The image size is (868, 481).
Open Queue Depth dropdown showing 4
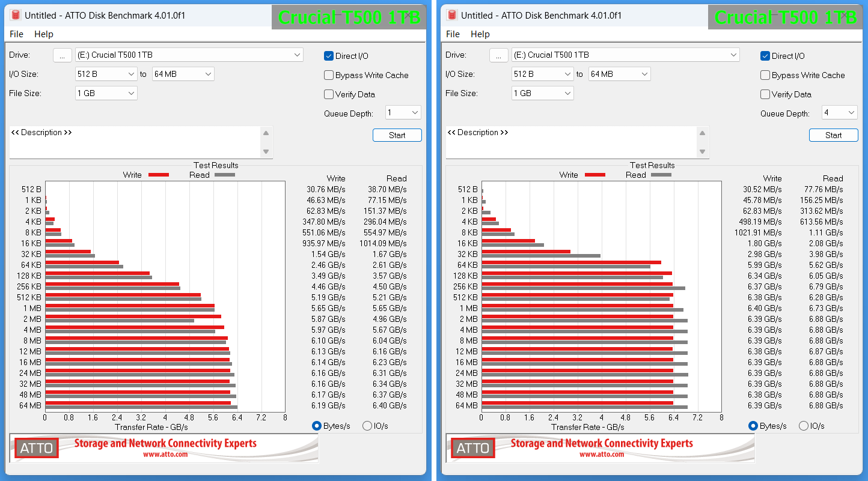[x=839, y=112]
